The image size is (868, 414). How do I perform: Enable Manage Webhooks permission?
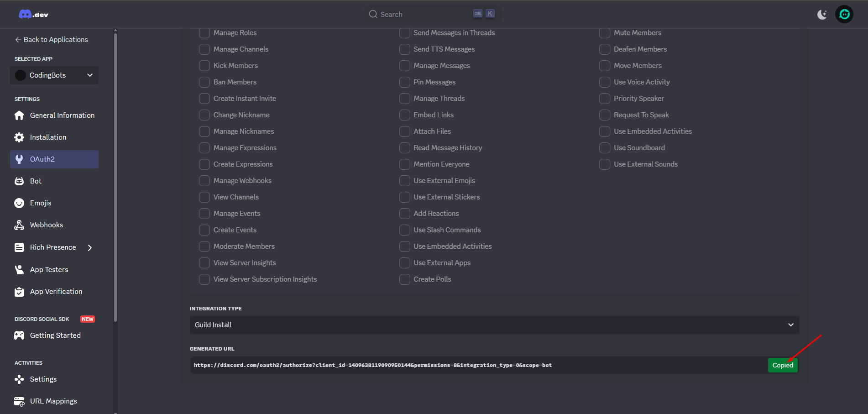[x=204, y=181]
